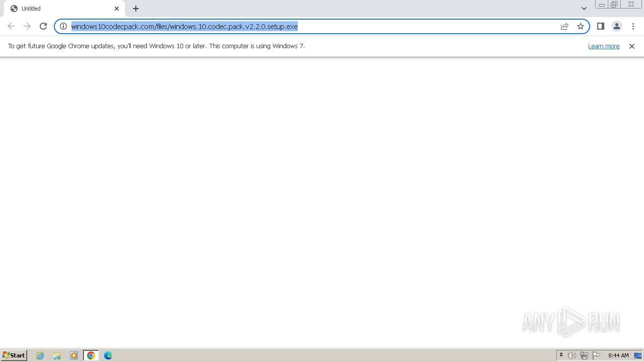Go back to previous page
The image size is (644, 362).
(11, 26)
